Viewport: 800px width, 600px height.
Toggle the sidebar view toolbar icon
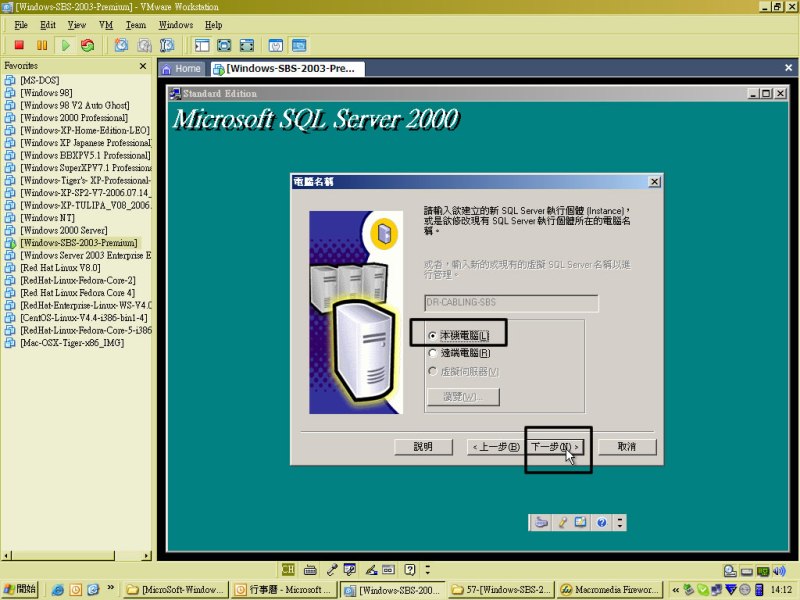point(202,45)
